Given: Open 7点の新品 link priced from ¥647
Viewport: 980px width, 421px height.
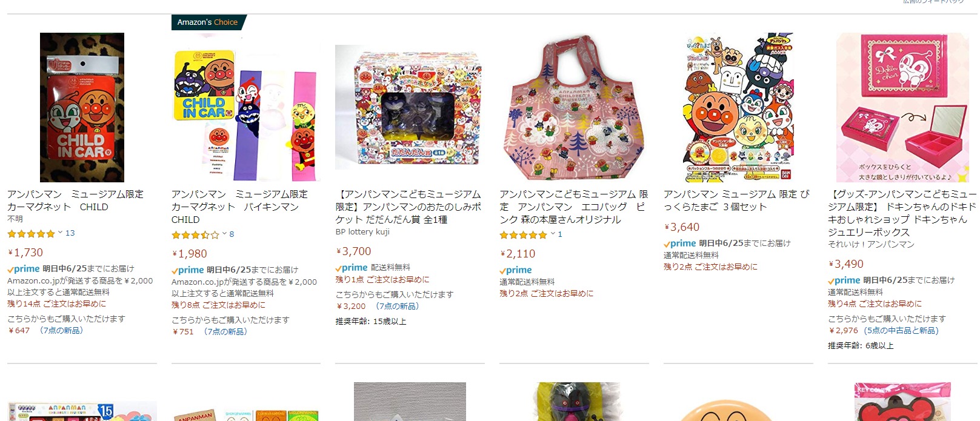Looking at the screenshot, I should point(61,331).
